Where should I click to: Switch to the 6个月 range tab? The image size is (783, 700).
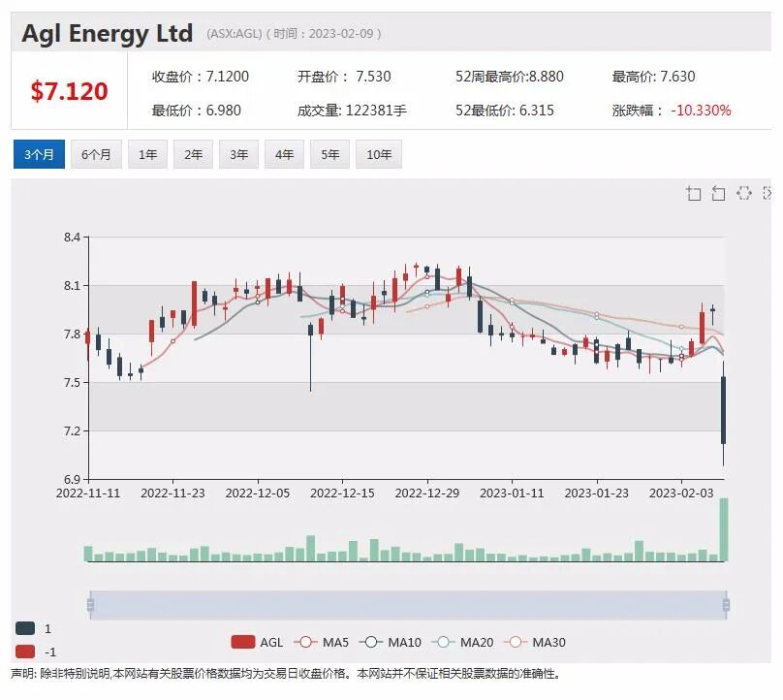coord(96,154)
